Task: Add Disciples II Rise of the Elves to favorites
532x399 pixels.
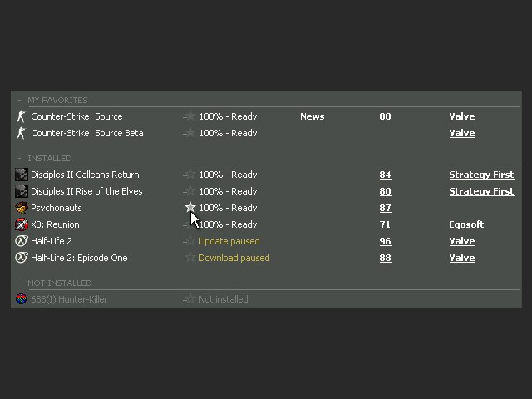Action: (x=190, y=191)
